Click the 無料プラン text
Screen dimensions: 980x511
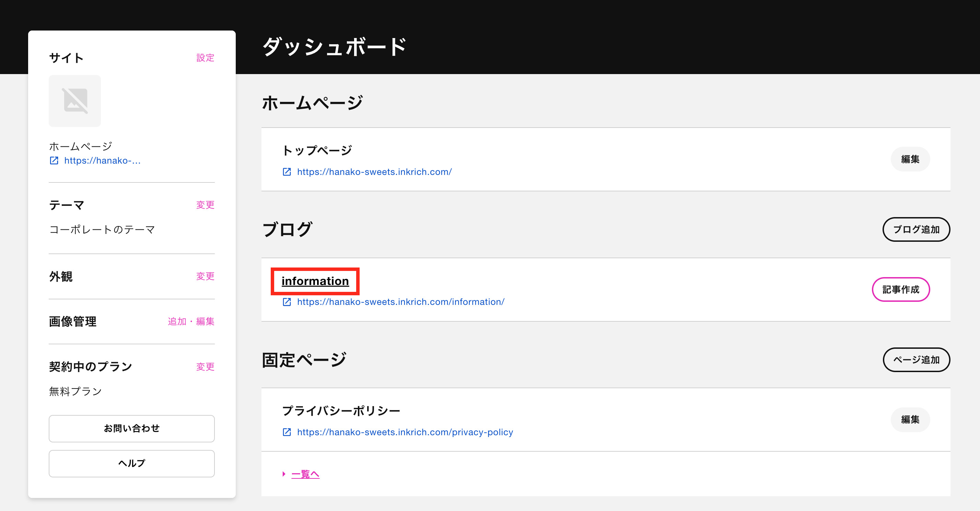pyautogui.click(x=75, y=391)
